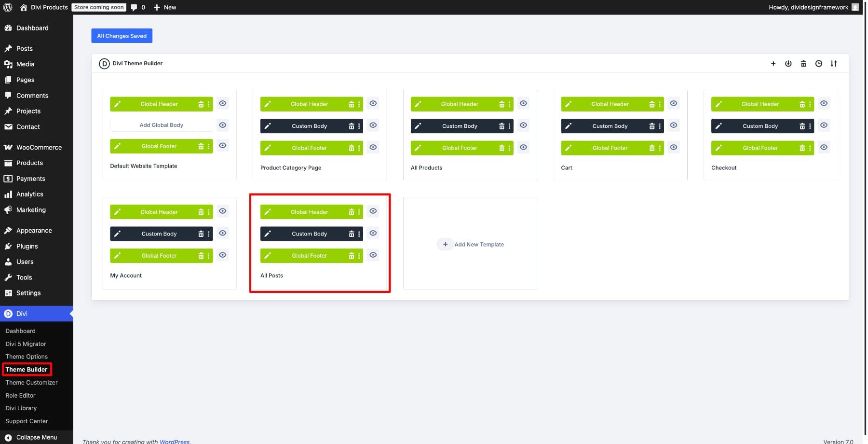The image size is (868, 444).
Task: Open user avatar next to Howdy text
Action: (855, 7)
